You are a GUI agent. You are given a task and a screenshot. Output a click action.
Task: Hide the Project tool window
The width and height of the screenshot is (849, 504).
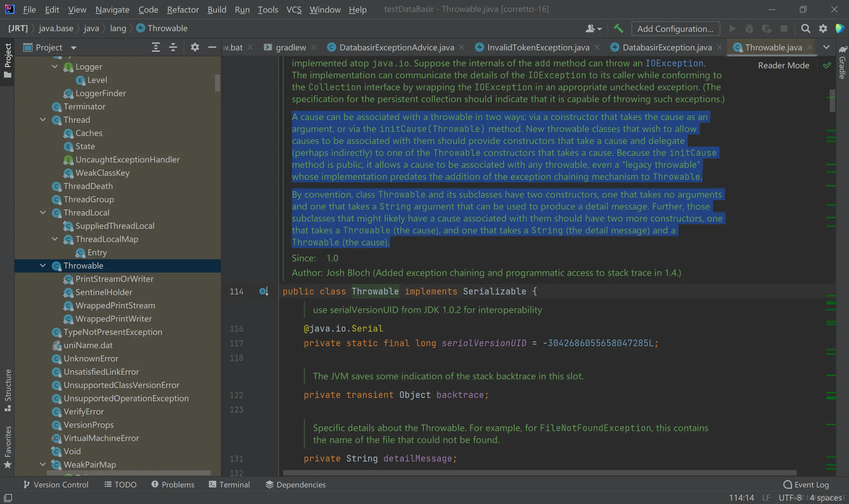tap(212, 47)
